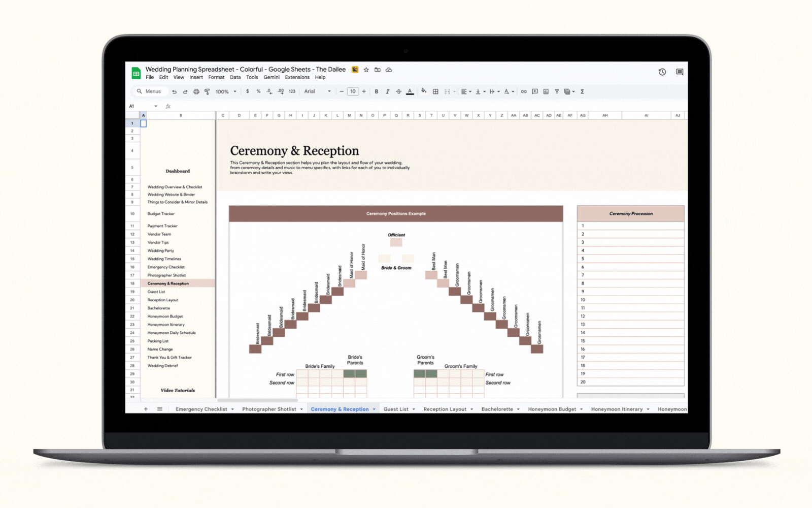
Task: Click the font size input box
Action: click(x=353, y=92)
